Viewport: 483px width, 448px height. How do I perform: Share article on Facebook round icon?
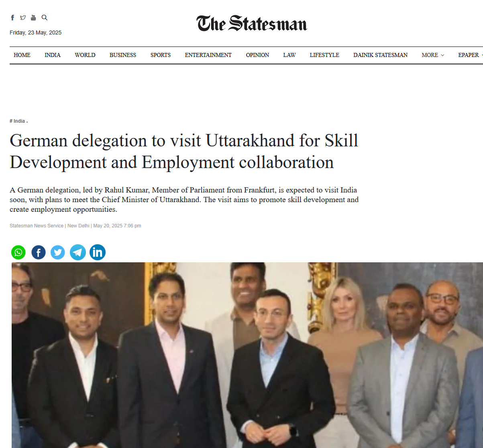39,252
